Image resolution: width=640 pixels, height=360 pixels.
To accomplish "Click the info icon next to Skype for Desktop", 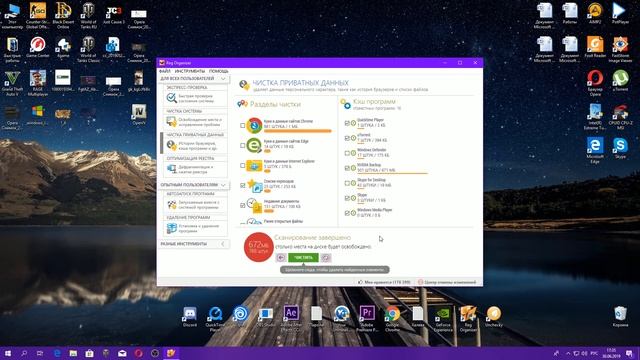I will [x=353, y=183].
